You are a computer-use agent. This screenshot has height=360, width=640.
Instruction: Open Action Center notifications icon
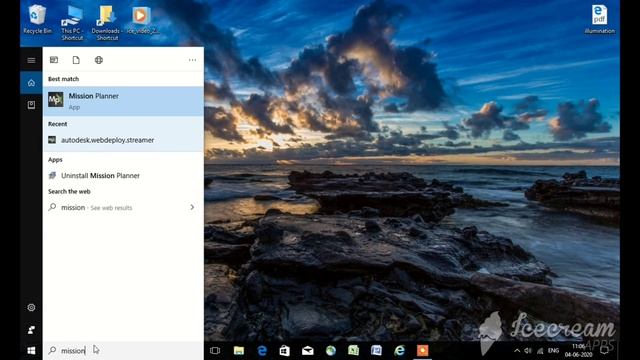click(604, 351)
